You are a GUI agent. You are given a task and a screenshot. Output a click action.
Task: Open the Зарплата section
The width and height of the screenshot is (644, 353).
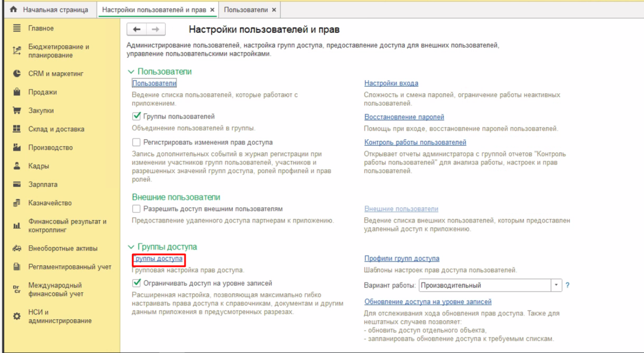tap(43, 184)
